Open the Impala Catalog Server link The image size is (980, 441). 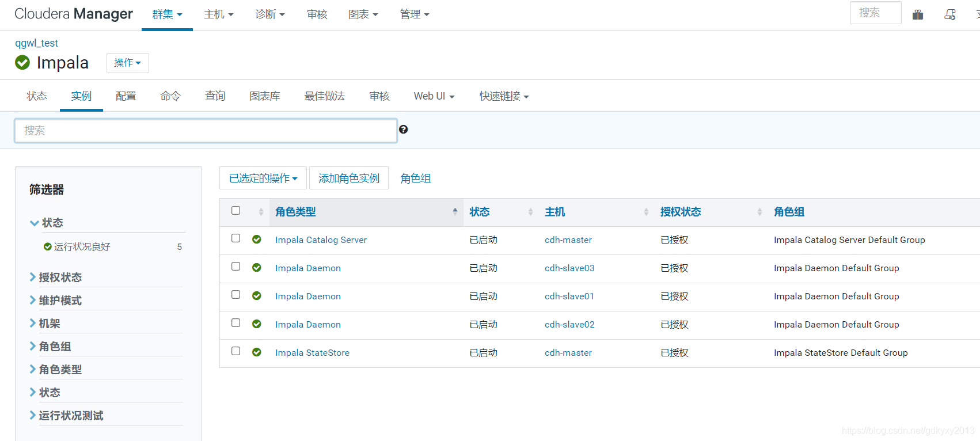[321, 239]
